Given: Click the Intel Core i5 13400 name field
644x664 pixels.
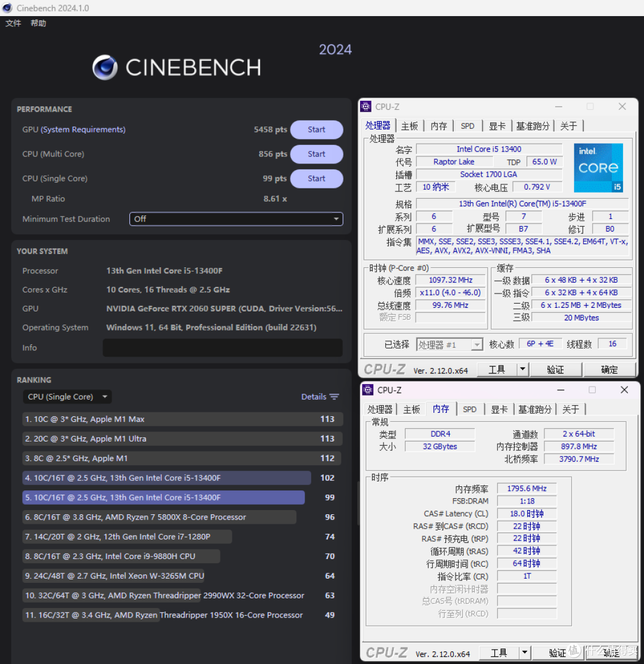Looking at the screenshot, I should point(489,149).
